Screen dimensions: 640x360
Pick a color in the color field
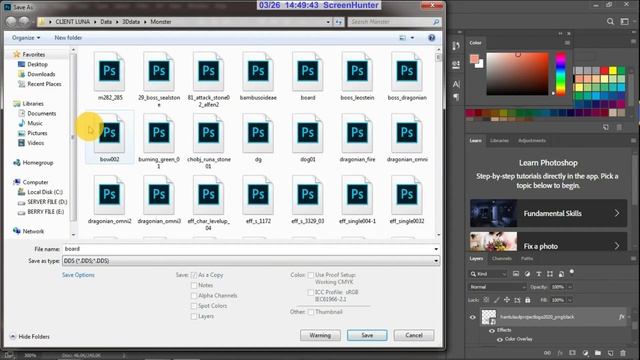(x=517, y=73)
